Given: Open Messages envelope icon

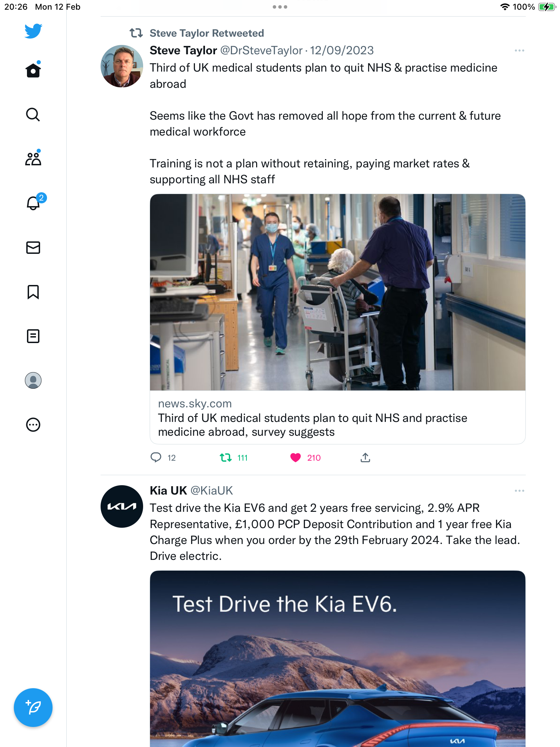Looking at the screenshot, I should pyautogui.click(x=33, y=248).
